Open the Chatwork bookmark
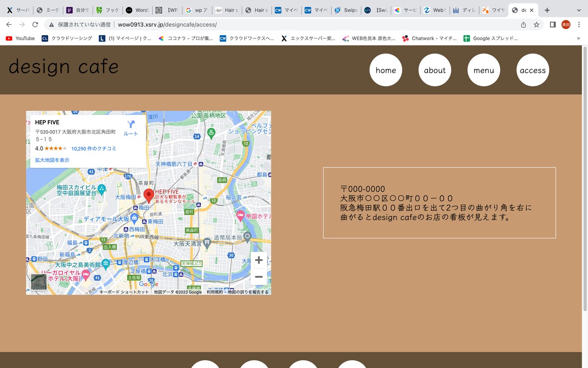Screen dimensions: 588x368 point(429,38)
